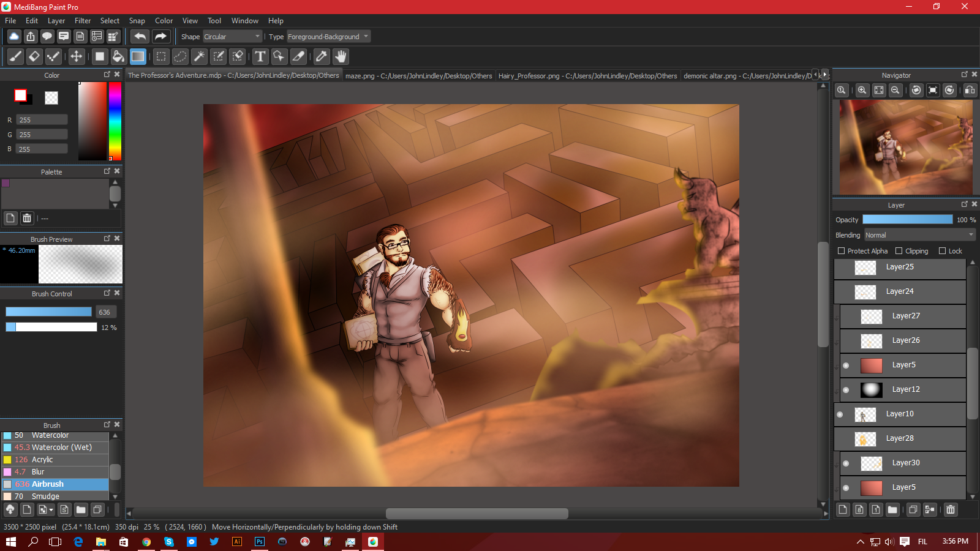
Task: Open the Shape dropdown set to Circular
Action: [x=232, y=37]
